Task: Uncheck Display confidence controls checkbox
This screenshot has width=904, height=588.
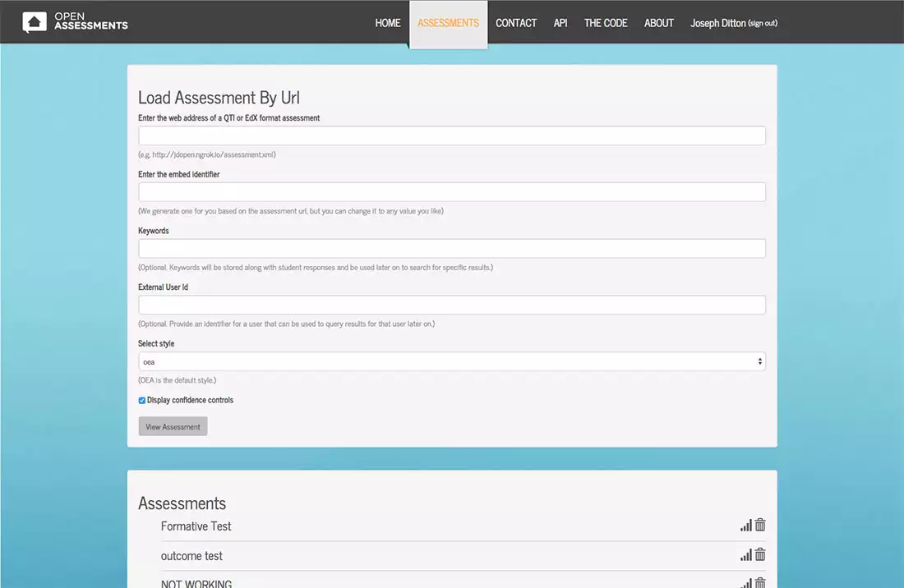Action: [142, 401]
